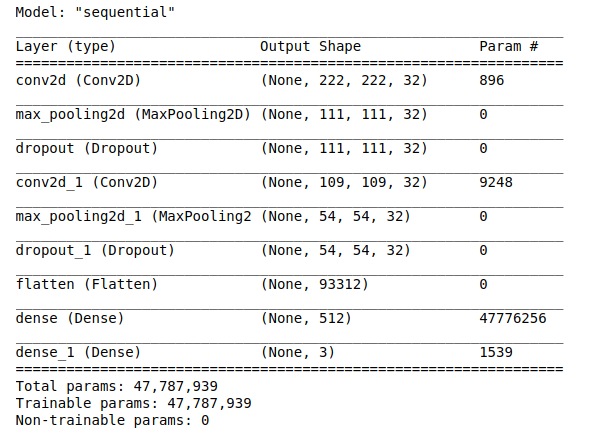Select the Output Shape column header
This screenshot has width=616, height=434.
pos(310,46)
